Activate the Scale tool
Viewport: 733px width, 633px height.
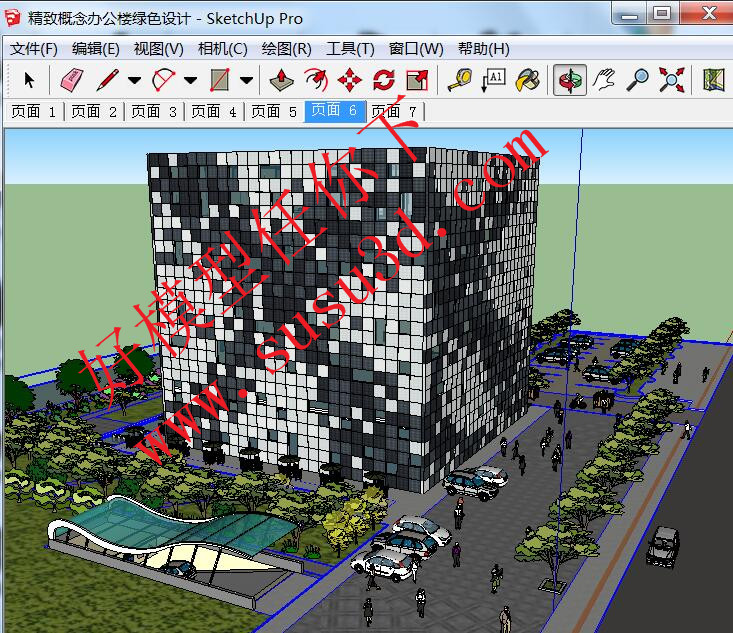417,80
